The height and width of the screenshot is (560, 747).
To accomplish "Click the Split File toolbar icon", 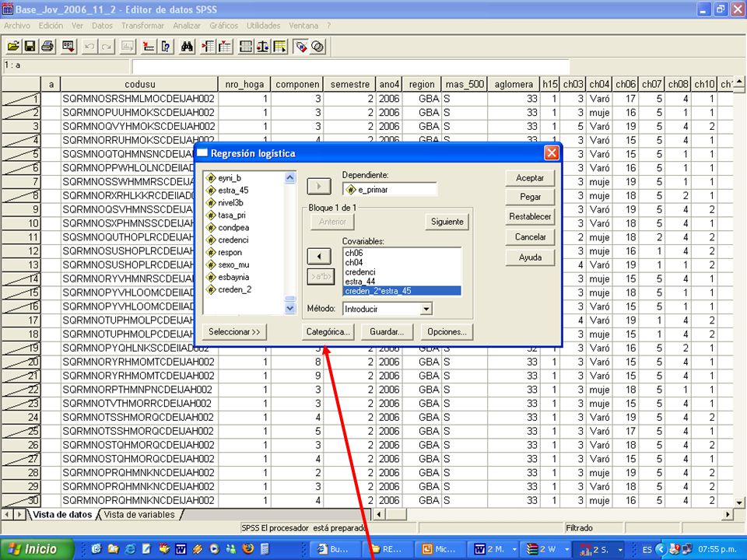I will (x=246, y=47).
